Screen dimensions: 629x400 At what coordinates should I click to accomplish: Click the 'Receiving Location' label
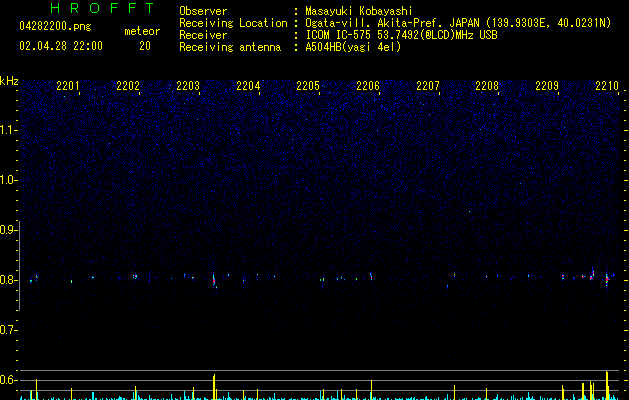click(x=233, y=23)
